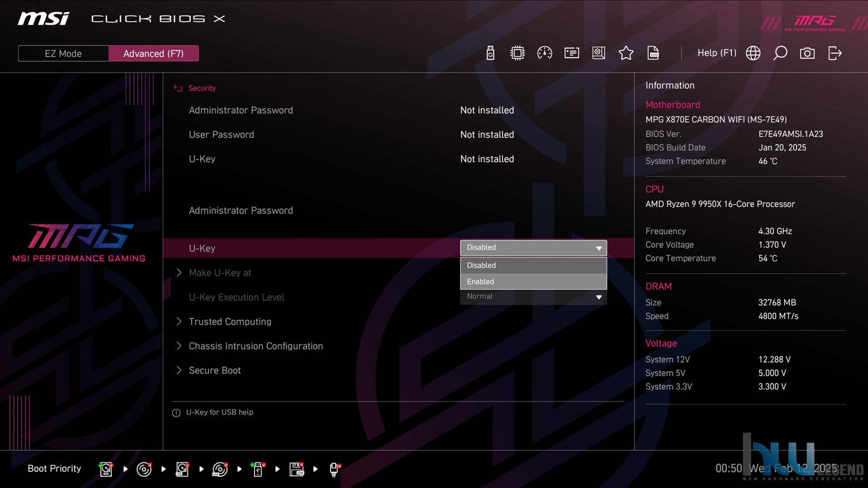
Task: Click the exit BIOS icon
Action: click(x=835, y=53)
